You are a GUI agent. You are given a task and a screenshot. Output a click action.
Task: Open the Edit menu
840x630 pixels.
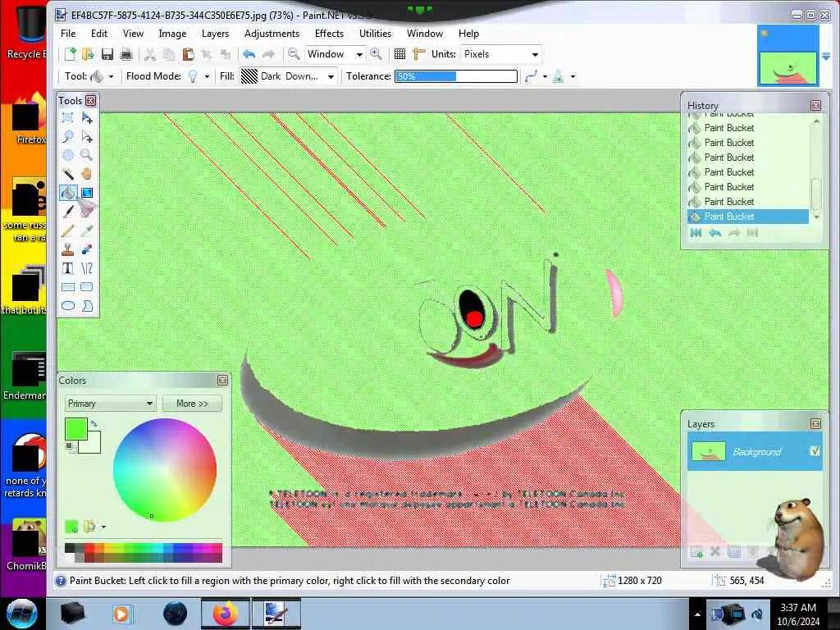[99, 33]
